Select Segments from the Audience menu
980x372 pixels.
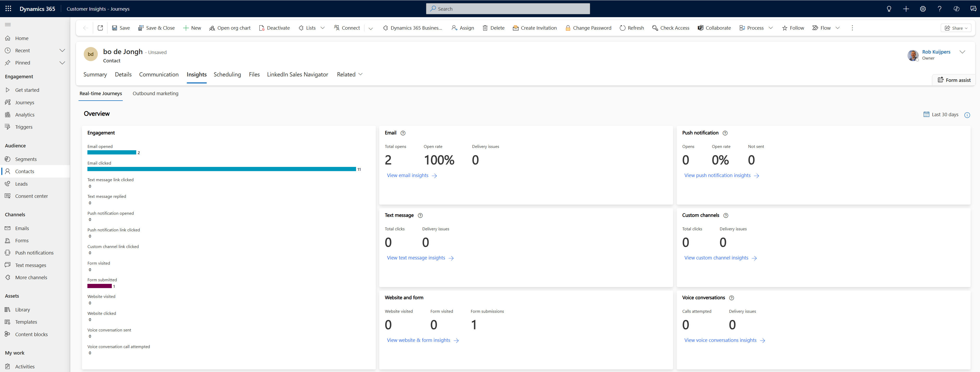(25, 159)
